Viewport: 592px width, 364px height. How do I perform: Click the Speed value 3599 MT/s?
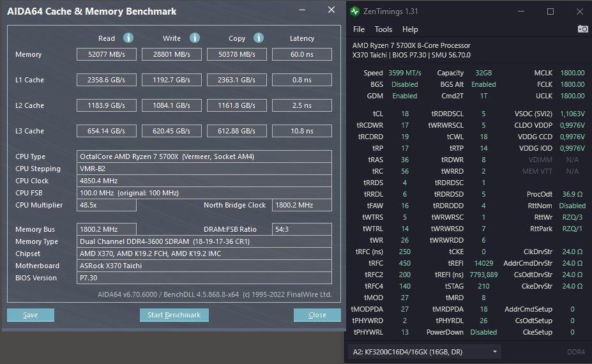point(405,73)
